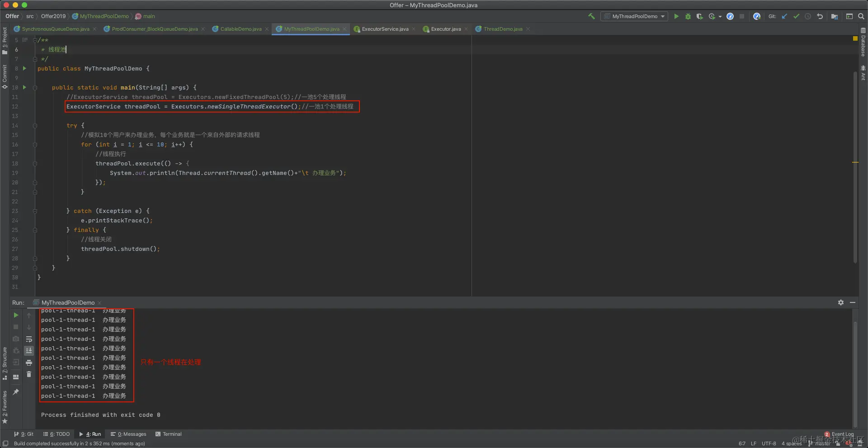Open the Database side panel
Screen dimensions: 868x448
point(863,42)
